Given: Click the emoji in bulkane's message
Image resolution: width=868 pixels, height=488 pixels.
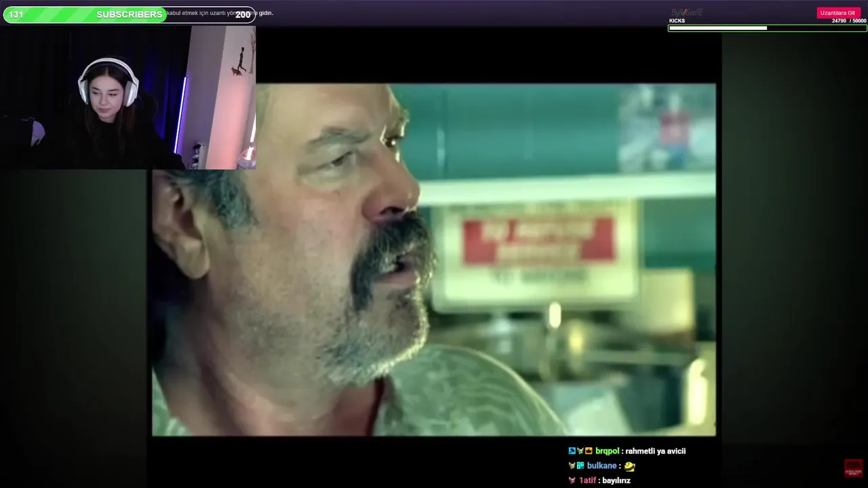Looking at the screenshot, I should (x=629, y=466).
